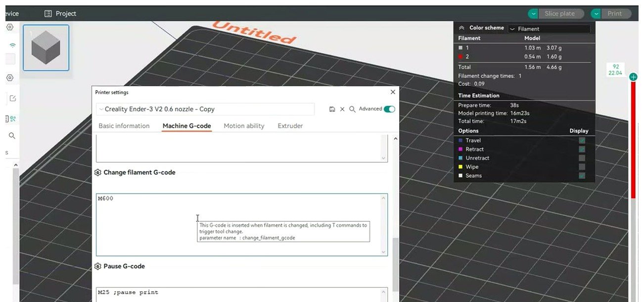Click the gear icon above the Wi-Fi icon
Image resolution: width=644 pixels, height=302 pixels.
click(10, 27)
